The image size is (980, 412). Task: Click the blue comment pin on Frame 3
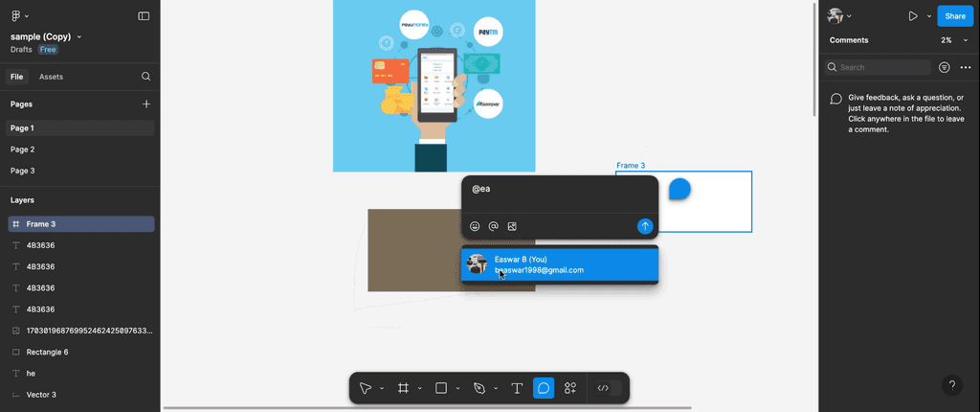[x=679, y=189]
